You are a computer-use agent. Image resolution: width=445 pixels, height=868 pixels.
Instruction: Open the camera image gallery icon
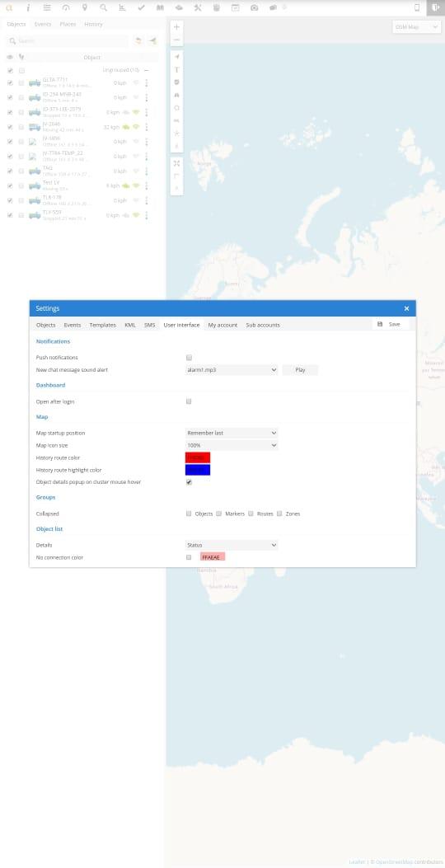[x=254, y=7]
